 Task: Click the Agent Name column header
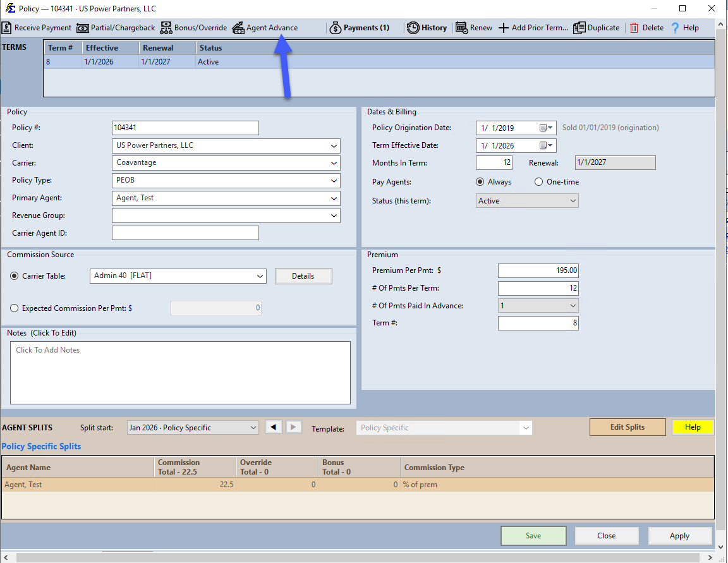[78, 468]
